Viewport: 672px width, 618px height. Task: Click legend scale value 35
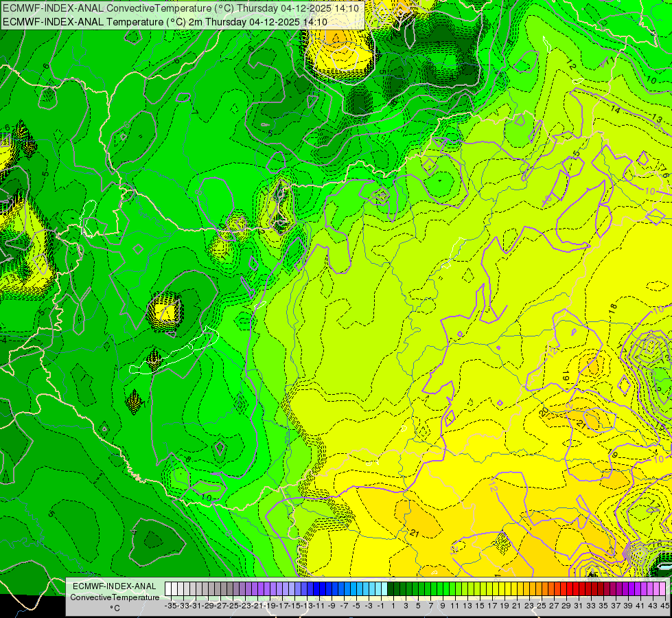pos(603,606)
